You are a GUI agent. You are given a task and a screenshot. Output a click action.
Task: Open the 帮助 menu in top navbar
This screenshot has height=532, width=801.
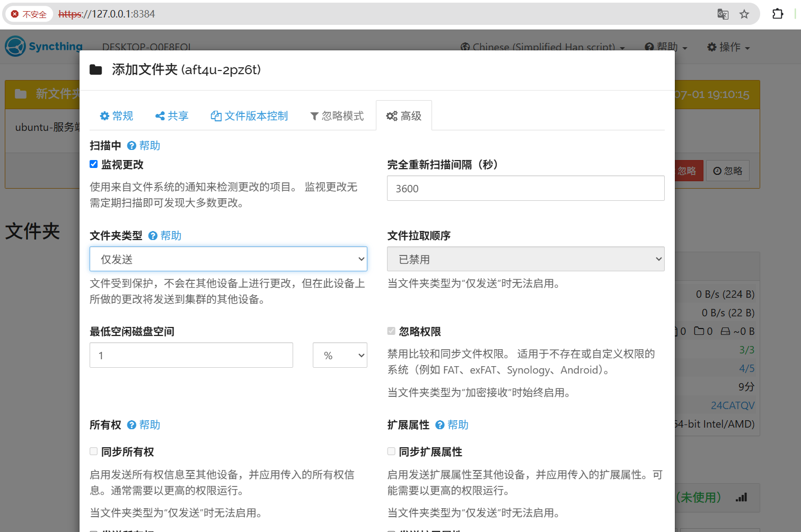click(x=666, y=47)
